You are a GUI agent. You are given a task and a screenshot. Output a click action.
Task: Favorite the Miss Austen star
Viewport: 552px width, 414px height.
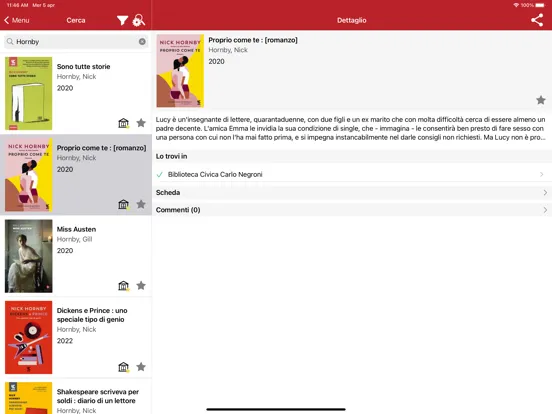(141, 286)
